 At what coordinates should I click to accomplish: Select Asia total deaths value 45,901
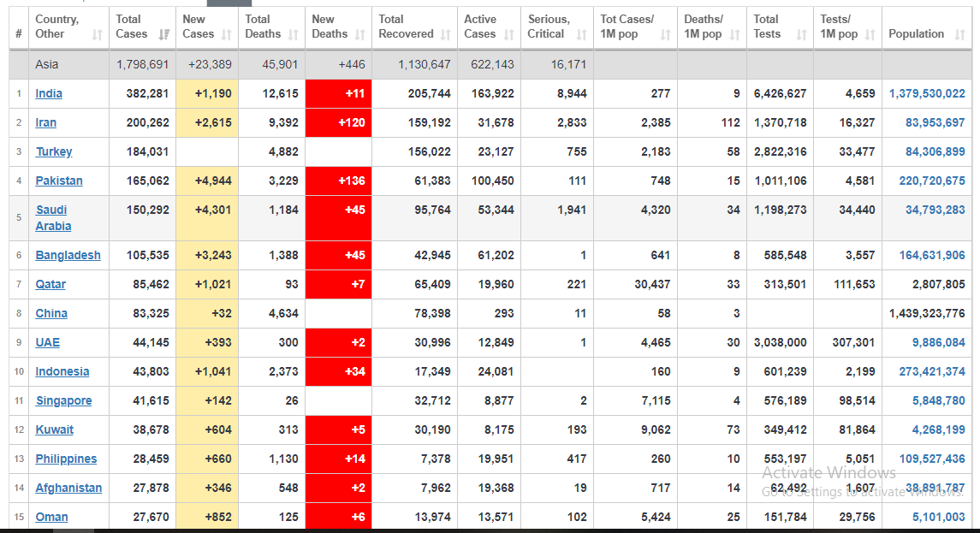[x=280, y=64]
